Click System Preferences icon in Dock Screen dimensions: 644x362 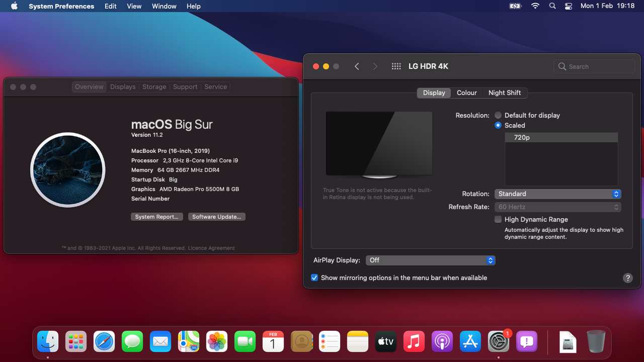tap(499, 342)
